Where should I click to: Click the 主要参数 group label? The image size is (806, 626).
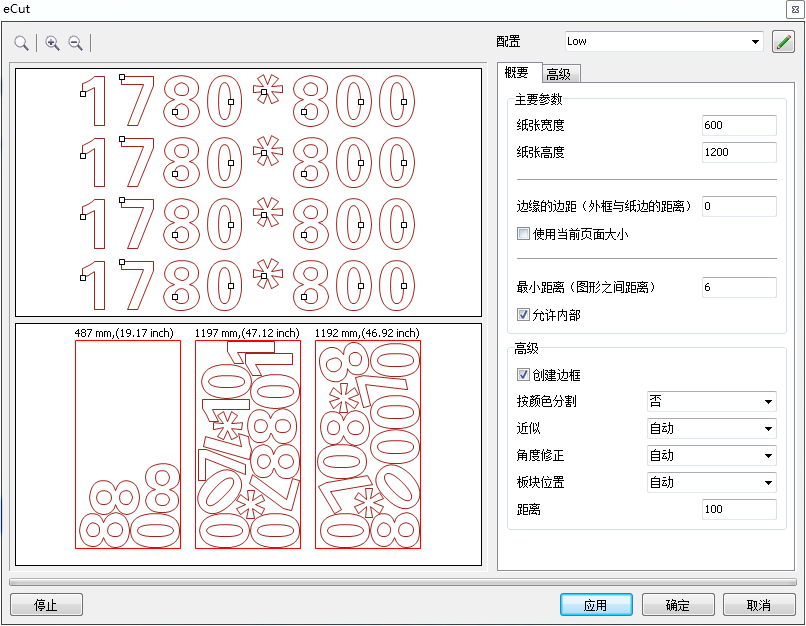pyautogui.click(x=538, y=99)
